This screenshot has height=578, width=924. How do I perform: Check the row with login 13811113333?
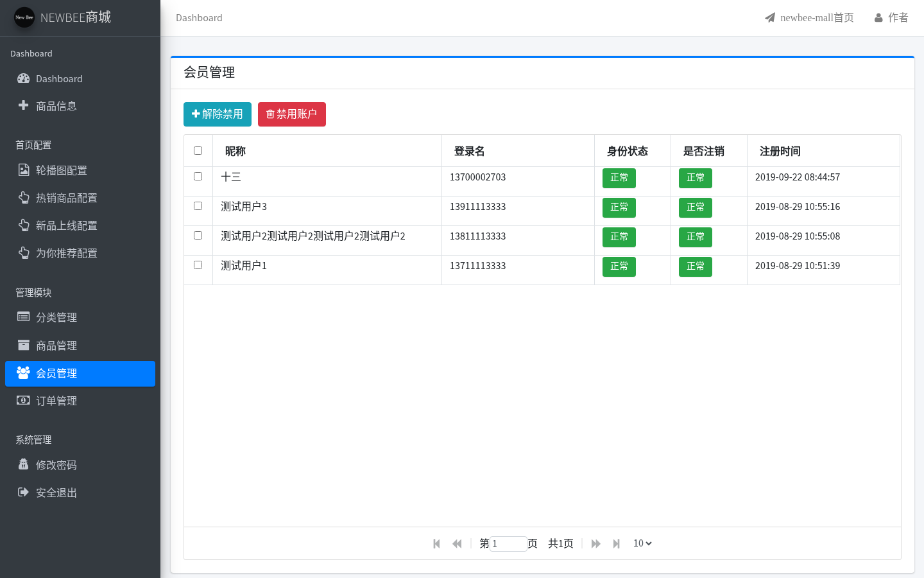click(198, 235)
